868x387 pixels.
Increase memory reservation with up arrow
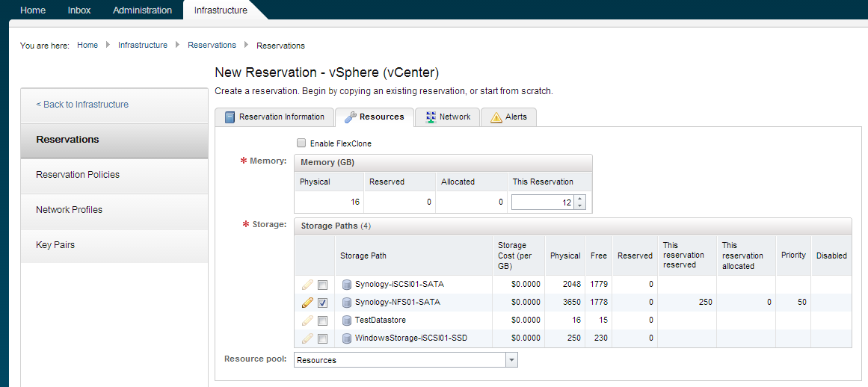click(x=581, y=199)
